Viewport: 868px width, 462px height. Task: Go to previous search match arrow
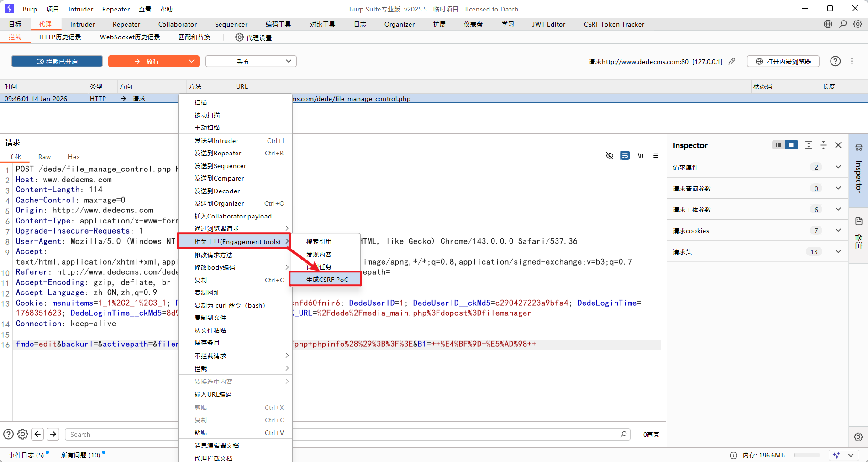[38, 434]
